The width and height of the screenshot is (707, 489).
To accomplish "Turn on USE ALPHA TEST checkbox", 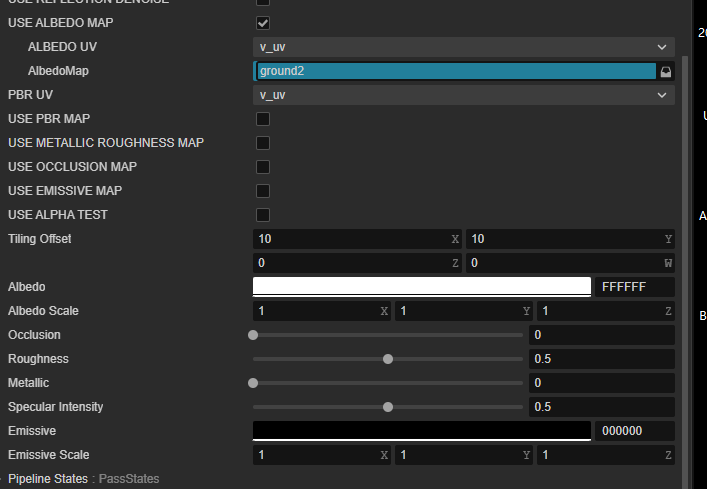I will pyautogui.click(x=263, y=215).
